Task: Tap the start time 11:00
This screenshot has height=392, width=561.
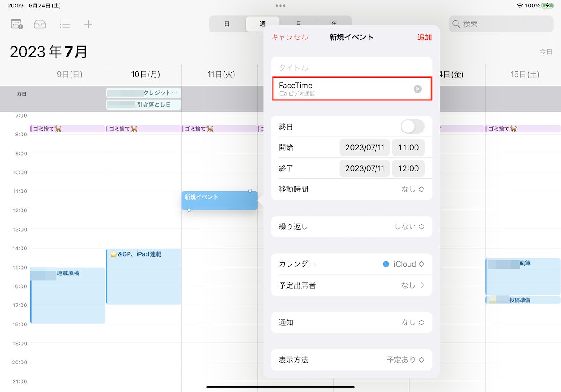Action: point(408,147)
